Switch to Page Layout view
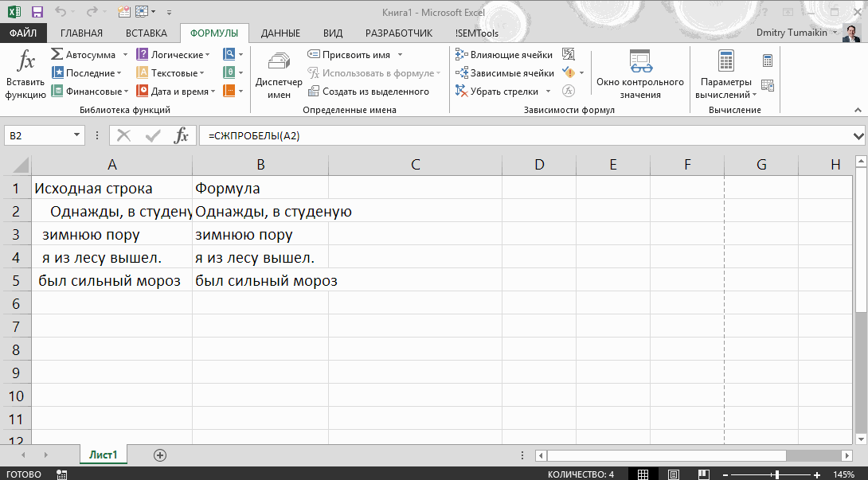Viewport: 868px width, 480px height. coord(673,474)
